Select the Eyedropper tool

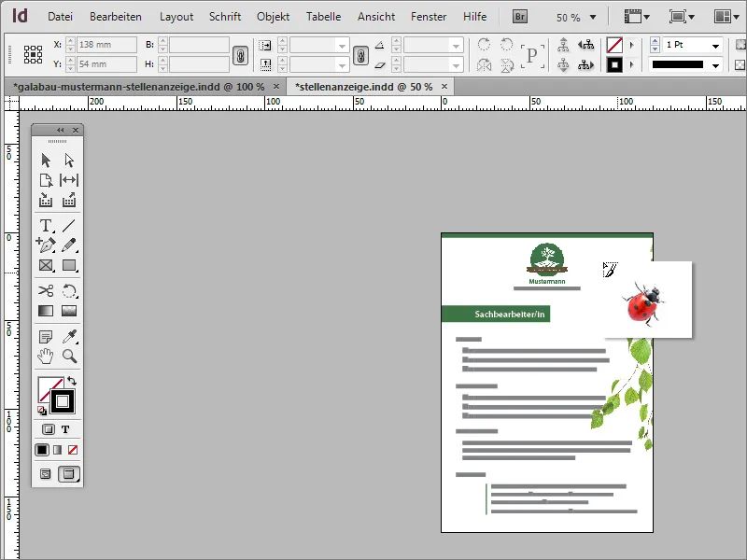[x=69, y=337]
